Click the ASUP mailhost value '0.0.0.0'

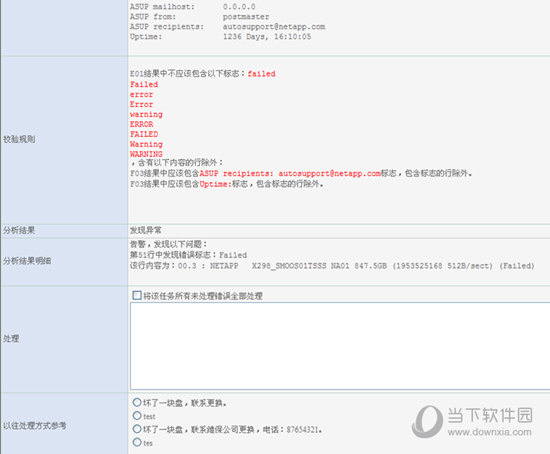(x=239, y=7)
